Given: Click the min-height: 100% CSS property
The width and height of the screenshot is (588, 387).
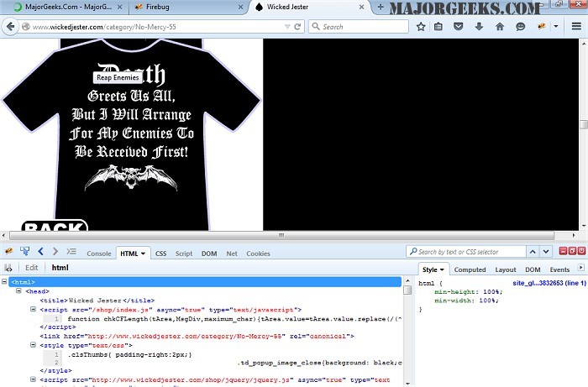Looking at the screenshot, I should pyautogui.click(x=468, y=292).
